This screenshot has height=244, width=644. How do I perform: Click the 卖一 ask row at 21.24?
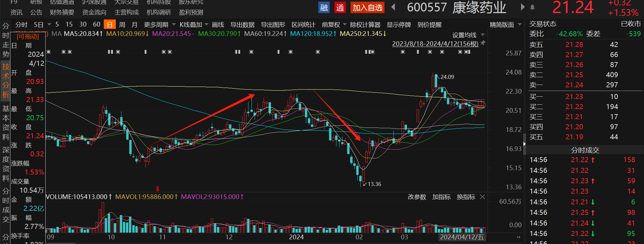tap(585, 85)
